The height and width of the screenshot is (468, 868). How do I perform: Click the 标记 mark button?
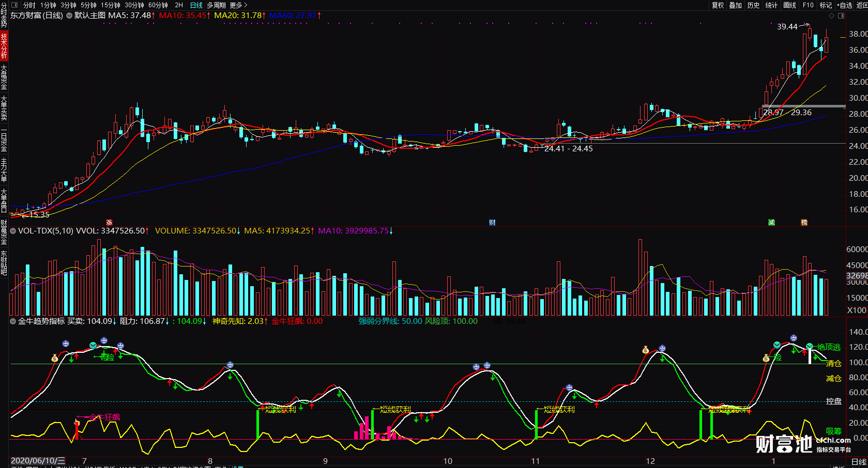tap(826, 5)
